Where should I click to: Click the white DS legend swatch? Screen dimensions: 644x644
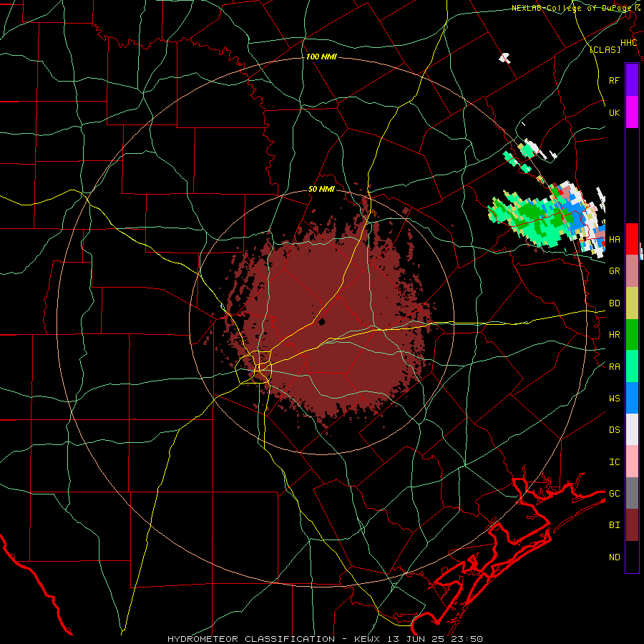[632, 429]
